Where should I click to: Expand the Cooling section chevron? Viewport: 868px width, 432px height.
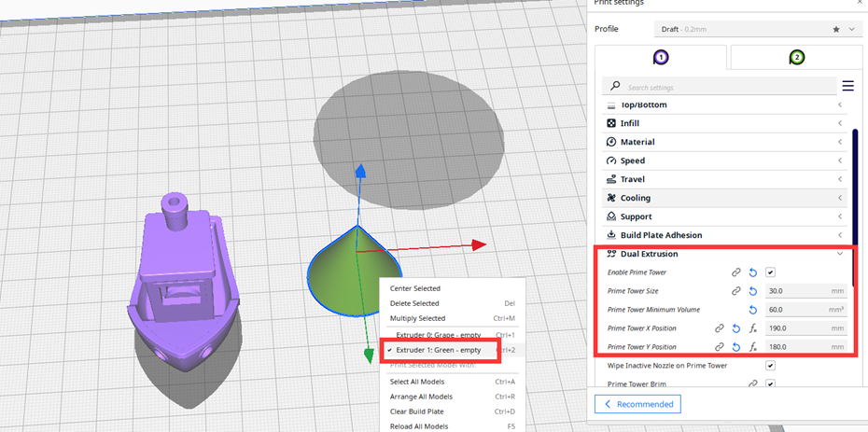[x=840, y=198]
